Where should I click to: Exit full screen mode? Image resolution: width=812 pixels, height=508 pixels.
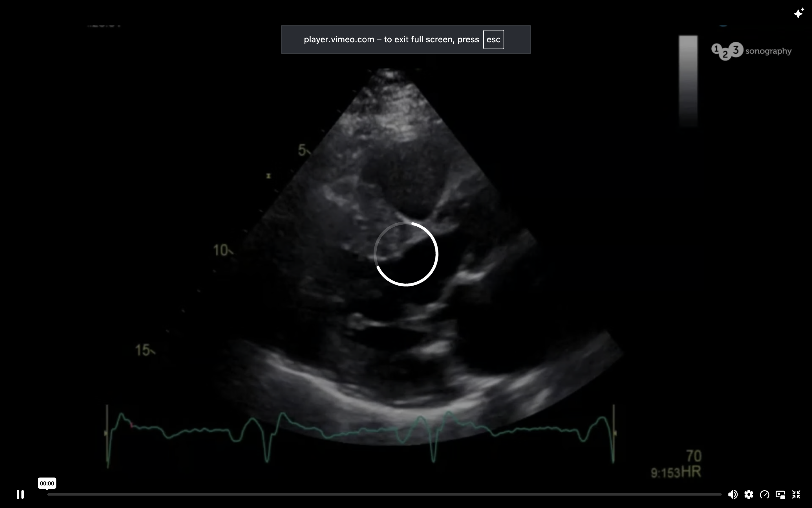pyautogui.click(x=796, y=494)
